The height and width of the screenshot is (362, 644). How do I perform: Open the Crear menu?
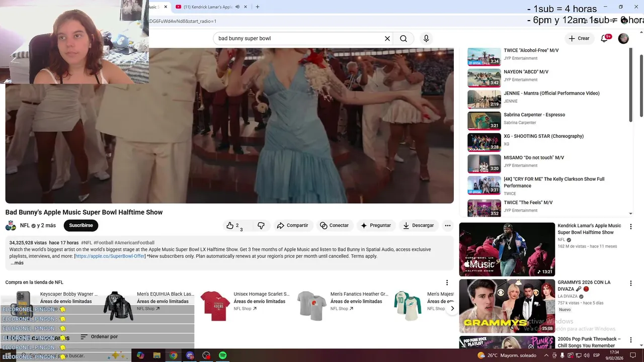pyautogui.click(x=579, y=38)
